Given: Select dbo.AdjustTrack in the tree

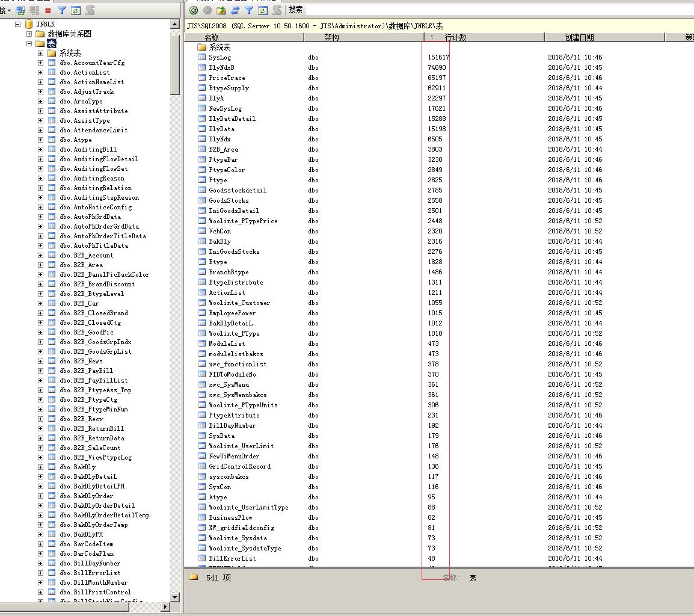Looking at the screenshot, I should [x=87, y=91].
